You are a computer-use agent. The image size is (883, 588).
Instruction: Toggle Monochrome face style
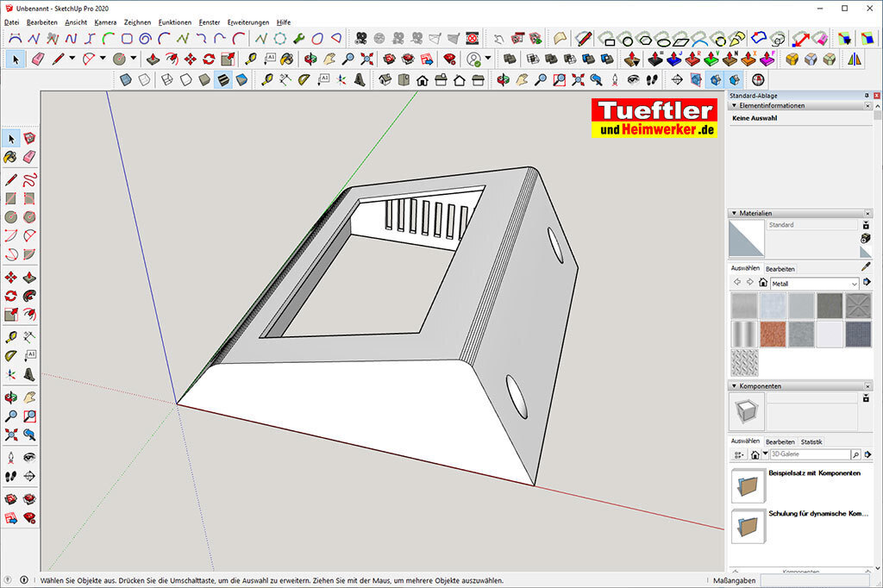(242, 79)
